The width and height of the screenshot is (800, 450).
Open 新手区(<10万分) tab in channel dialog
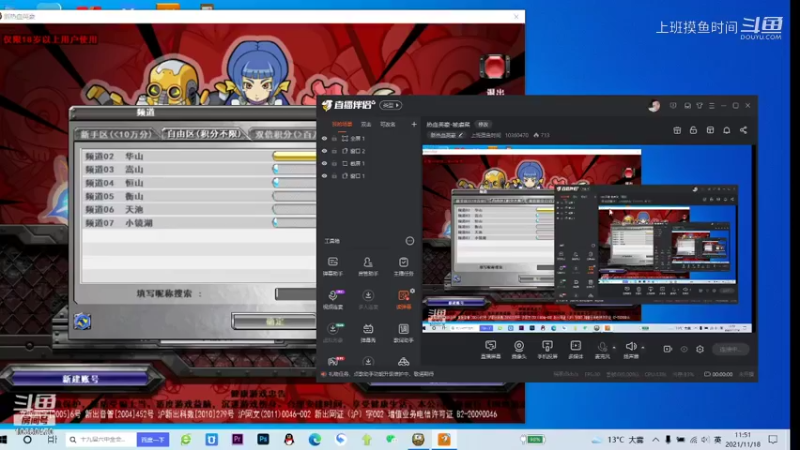116,134
